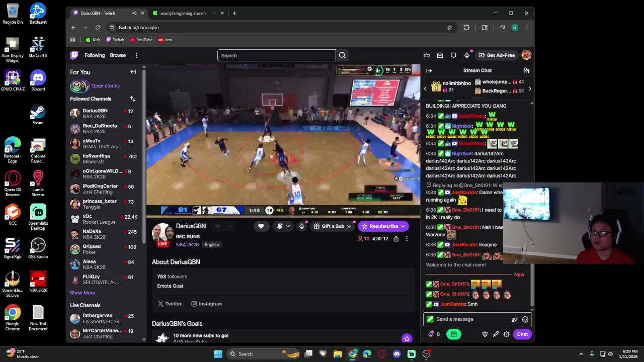The height and width of the screenshot is (362, 644).
Task: Open the Twitch home logo
Action: point(74,55)
